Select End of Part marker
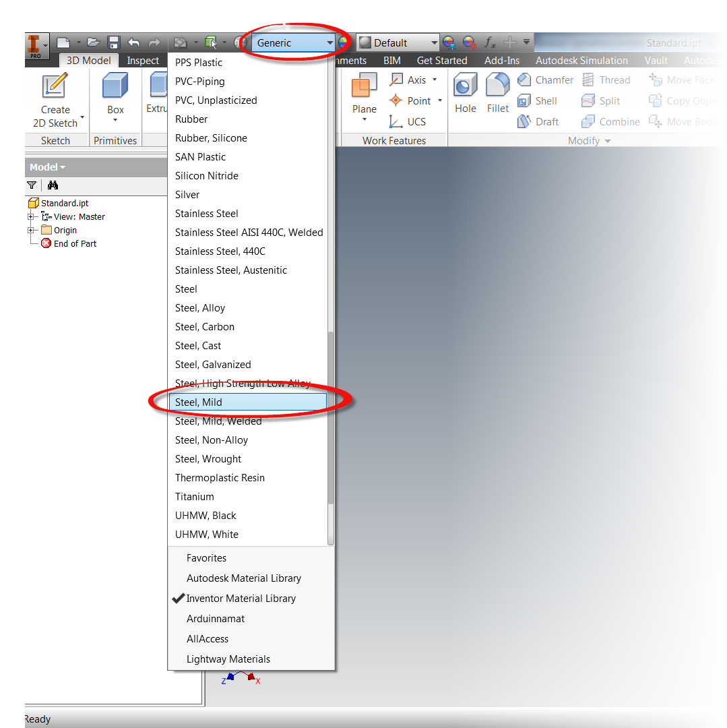The image size is (727, 728). coord(69,244)
